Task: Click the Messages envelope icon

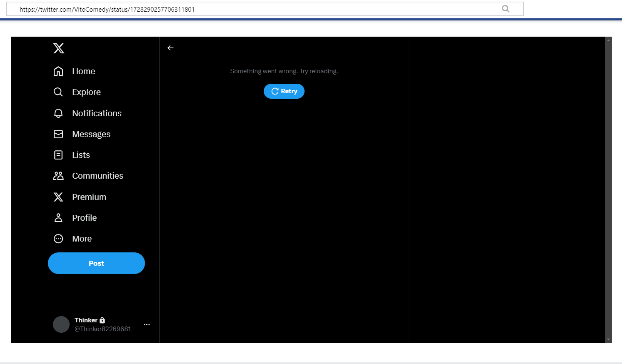Action: 58,134
